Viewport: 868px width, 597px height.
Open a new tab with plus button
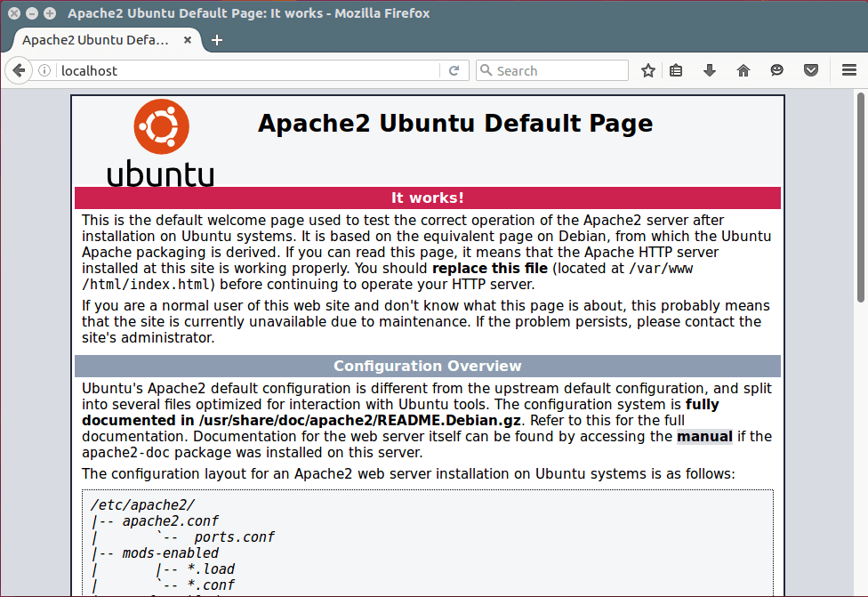[x=217, y=40]
